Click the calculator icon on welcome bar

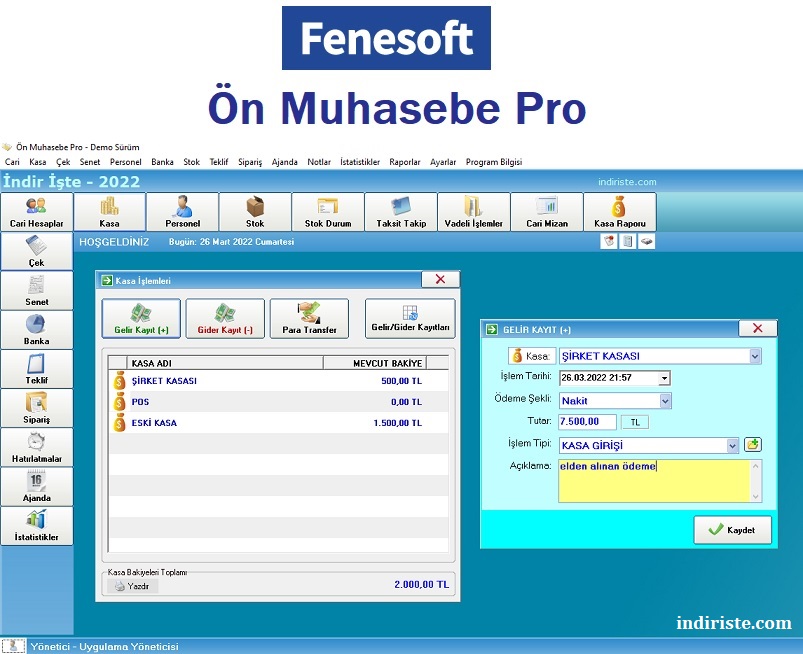coord(627,241)
